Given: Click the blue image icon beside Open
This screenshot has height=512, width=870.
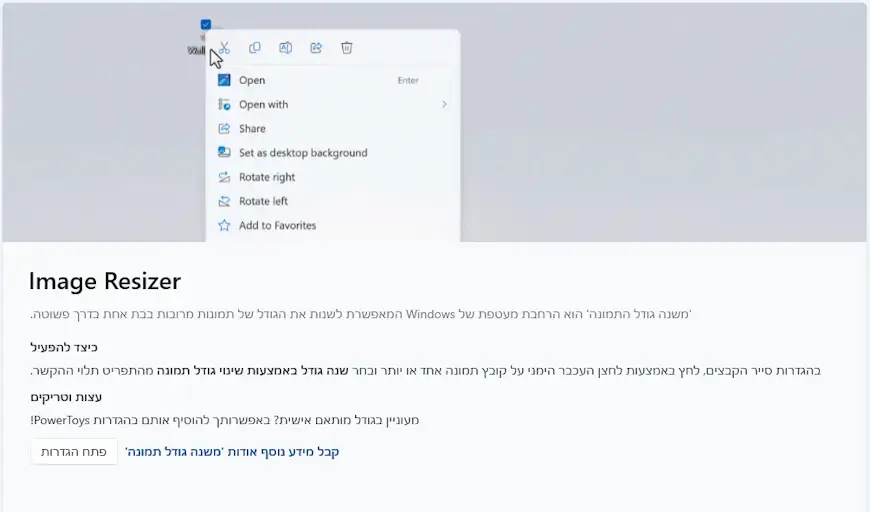Looking at the screenshot, I should coord(224,80).
